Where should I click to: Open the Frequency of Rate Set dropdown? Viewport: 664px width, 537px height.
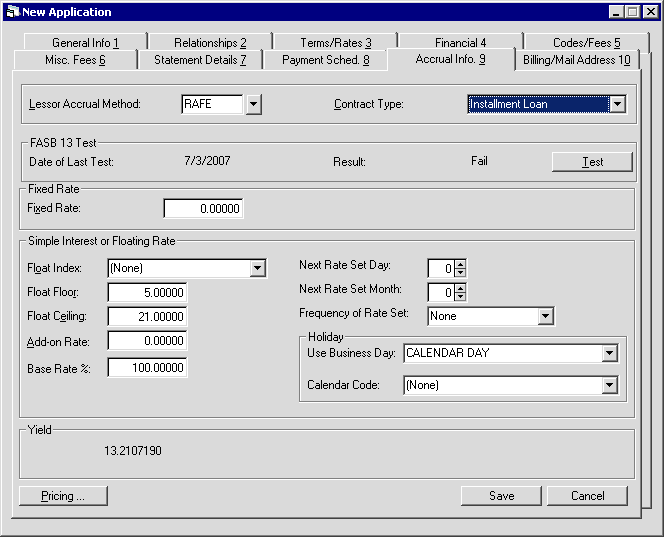(x=545, y=316)
